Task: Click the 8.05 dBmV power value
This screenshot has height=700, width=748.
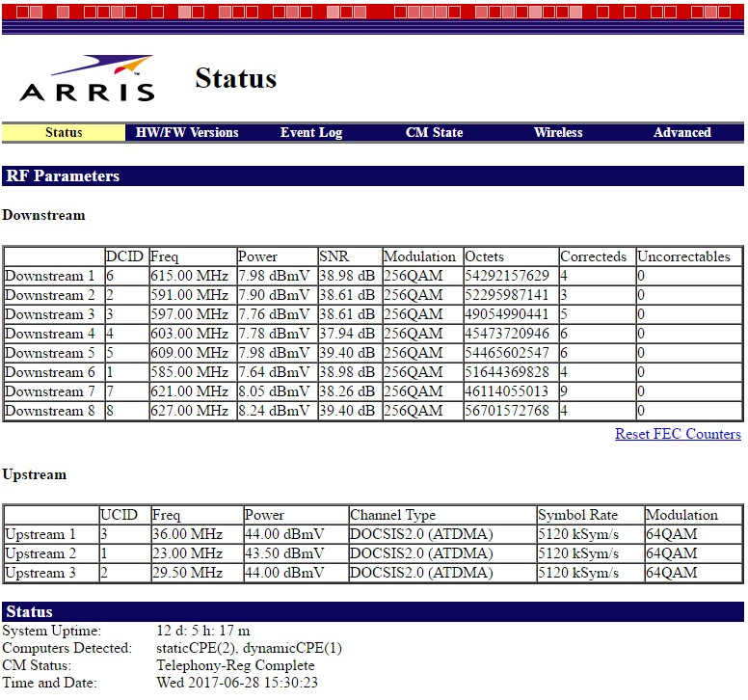Action: click(x=274, y=391)
